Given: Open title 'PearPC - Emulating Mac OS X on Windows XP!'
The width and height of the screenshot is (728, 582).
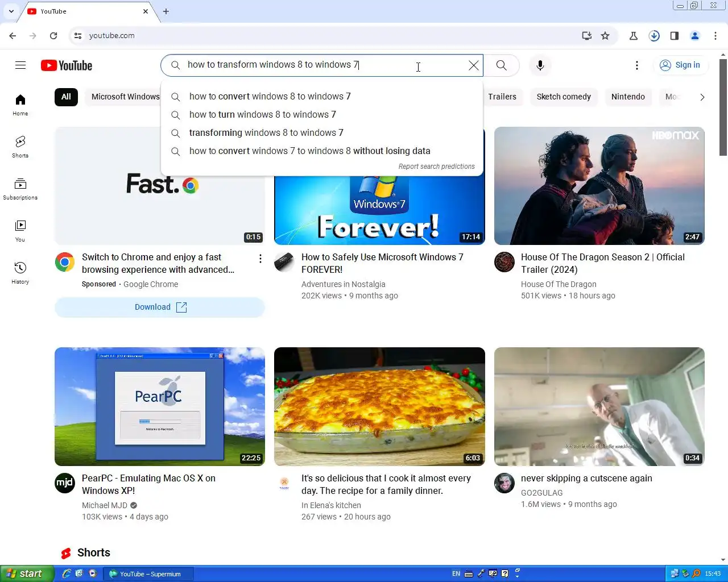Looking at the screenshot, I should (x=148, y=484).
